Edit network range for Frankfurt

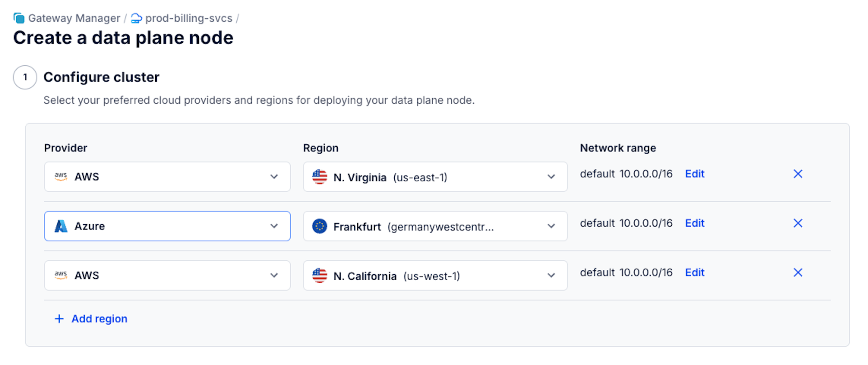694,223
